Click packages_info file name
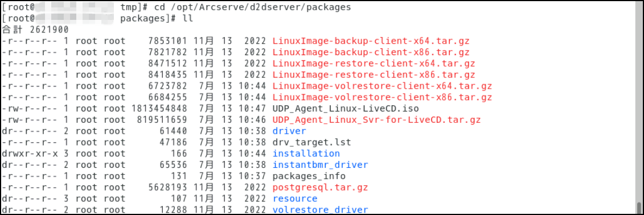This screenshot has height=215, width=644. click(x=309, y=176)
